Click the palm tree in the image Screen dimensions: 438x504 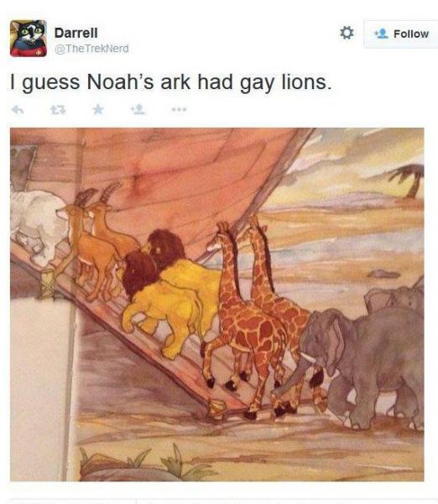point(409,180)
